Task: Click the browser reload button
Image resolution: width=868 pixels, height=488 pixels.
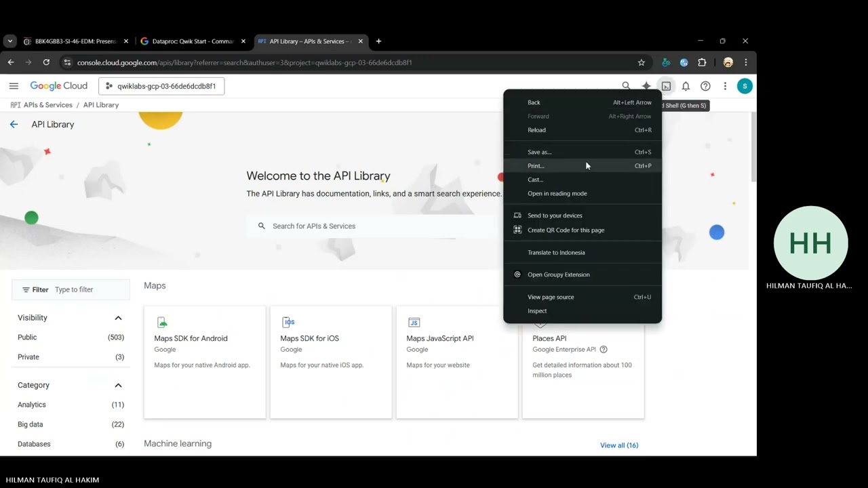Action: tap(46, 62)
